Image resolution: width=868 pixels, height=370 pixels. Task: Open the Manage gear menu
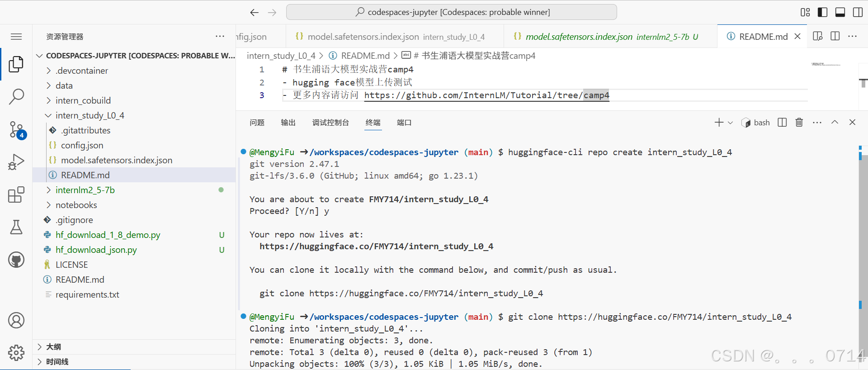tap(16, 352)
